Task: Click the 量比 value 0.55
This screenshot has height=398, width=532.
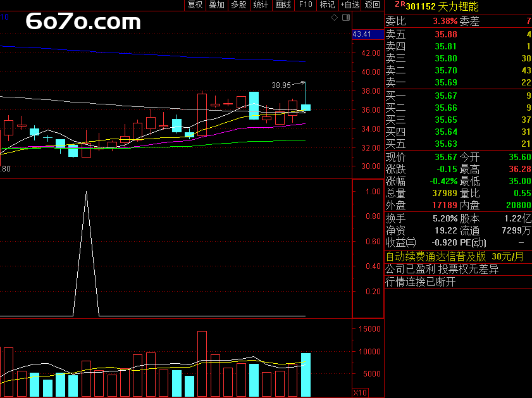Action: point(522,193)
